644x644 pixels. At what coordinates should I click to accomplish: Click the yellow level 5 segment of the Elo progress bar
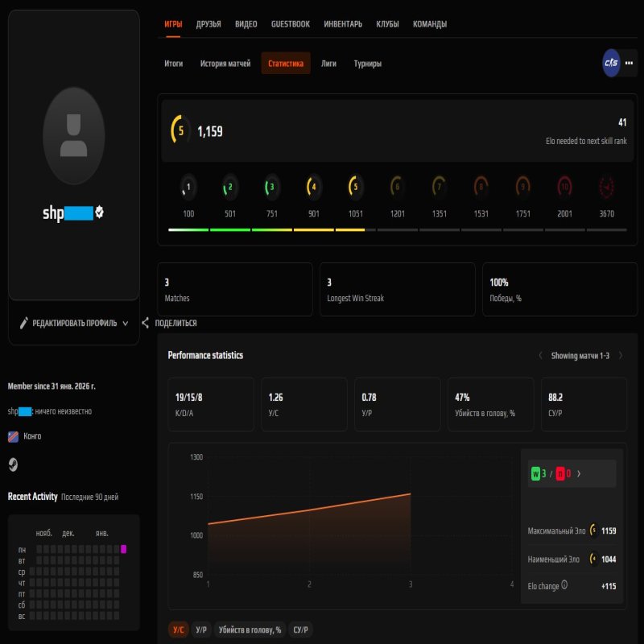pyautogui.click(x=354, y=229)
